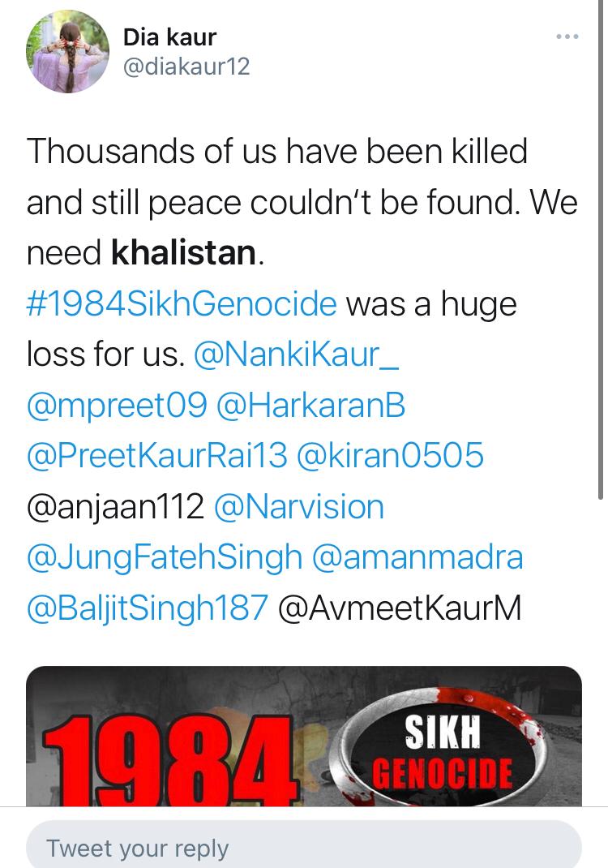Select the @AvmeetKaurM text
This screenshot has height=868, width=608.
pos(400,608)
